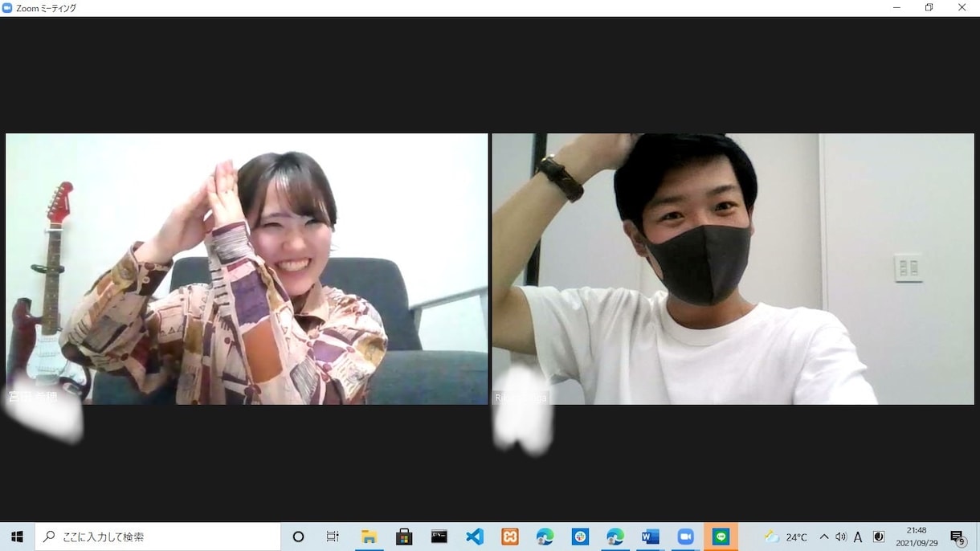980x551 pixels.
Task: Toggle the IME input mode A
Action: point(858,537)
